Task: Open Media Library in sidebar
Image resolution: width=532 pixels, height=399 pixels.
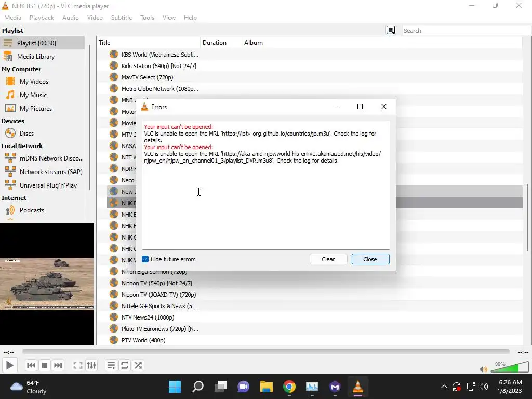Action: [x=43, y=57]
